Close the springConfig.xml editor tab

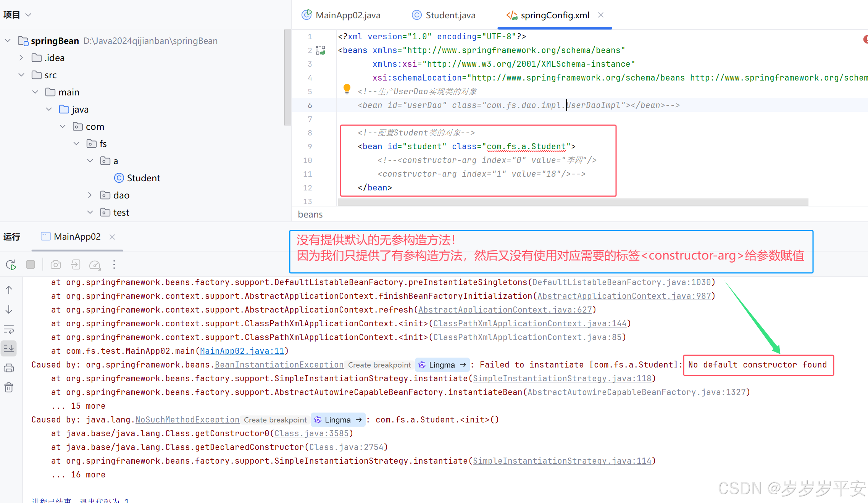(x=601, y=15)
